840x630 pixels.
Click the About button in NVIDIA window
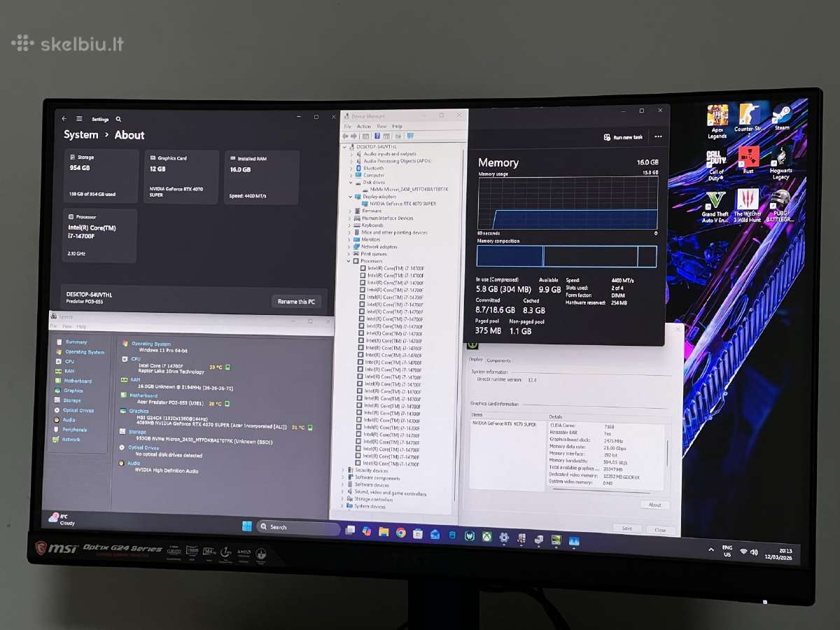coord(654,505)
